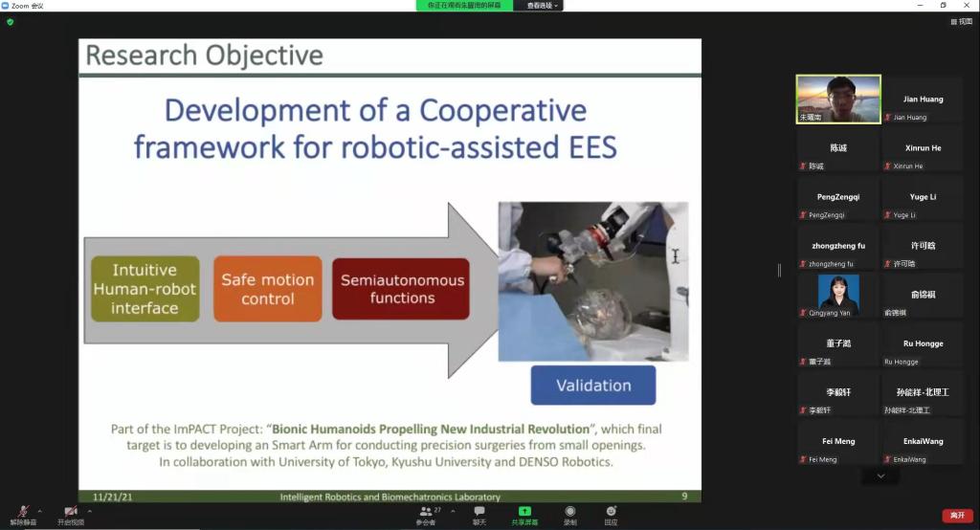Click Jian Huang's participant tile
The height and width of the screenshot is (530, 980).
923,99
